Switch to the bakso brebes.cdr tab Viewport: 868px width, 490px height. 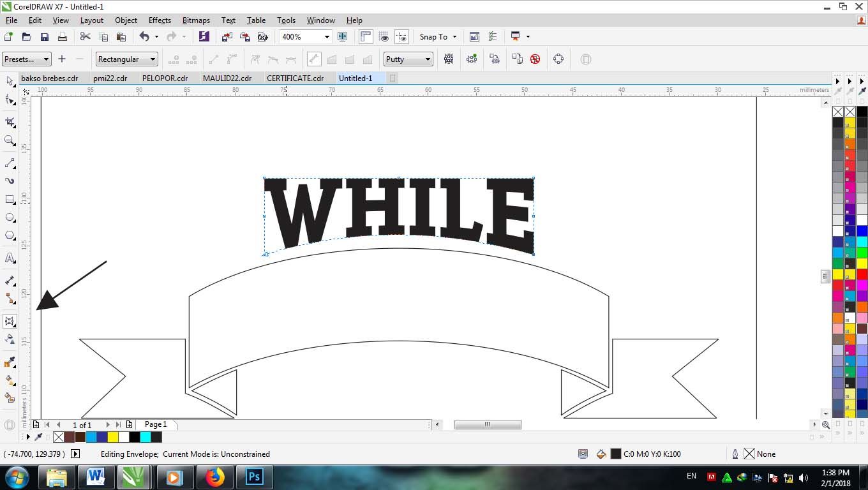coord(50,78)
